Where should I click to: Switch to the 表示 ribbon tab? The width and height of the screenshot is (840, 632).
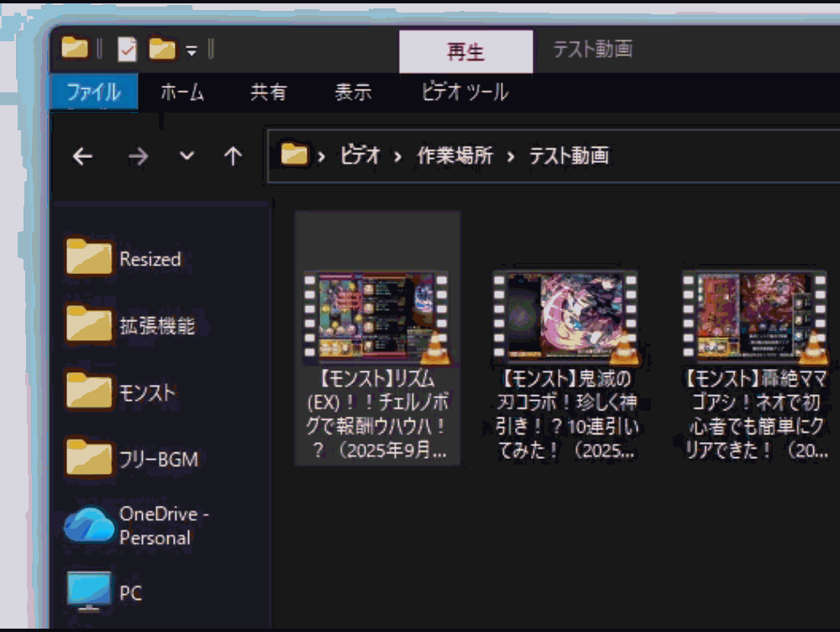click(x=353, y=92)
